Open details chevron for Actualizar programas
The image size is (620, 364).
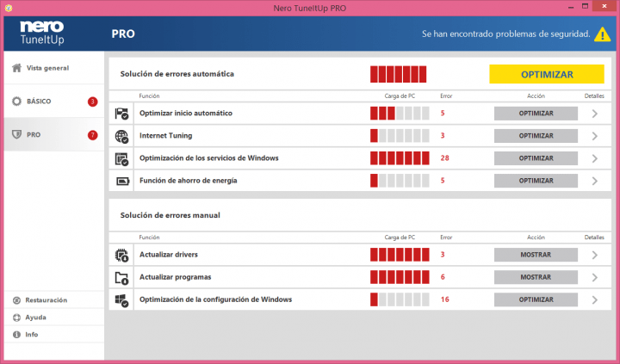pyautogui.click(x=595, y=277)
